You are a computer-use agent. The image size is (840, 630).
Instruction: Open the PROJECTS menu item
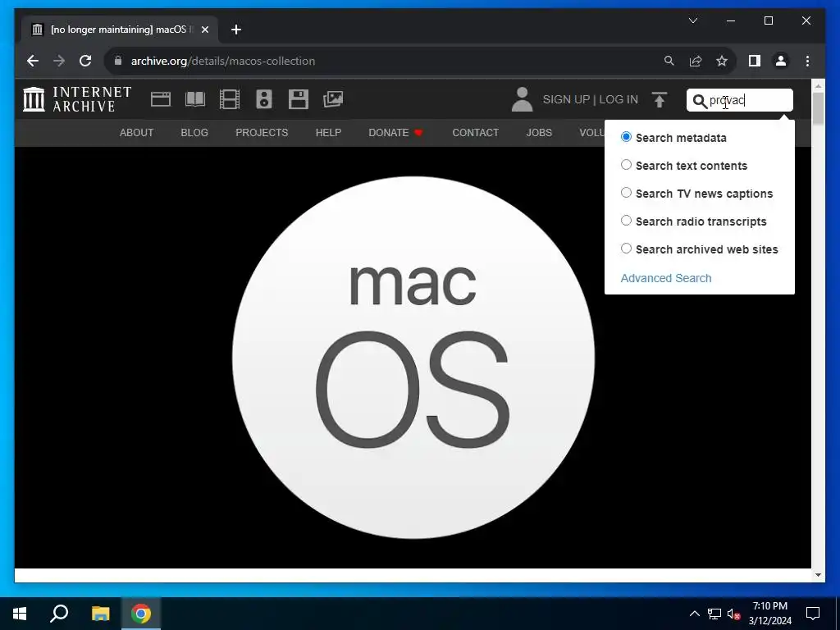262,132
